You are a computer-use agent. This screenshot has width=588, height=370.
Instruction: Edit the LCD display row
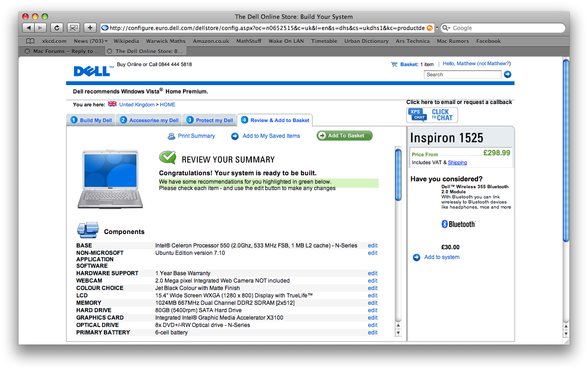(373, 296)
